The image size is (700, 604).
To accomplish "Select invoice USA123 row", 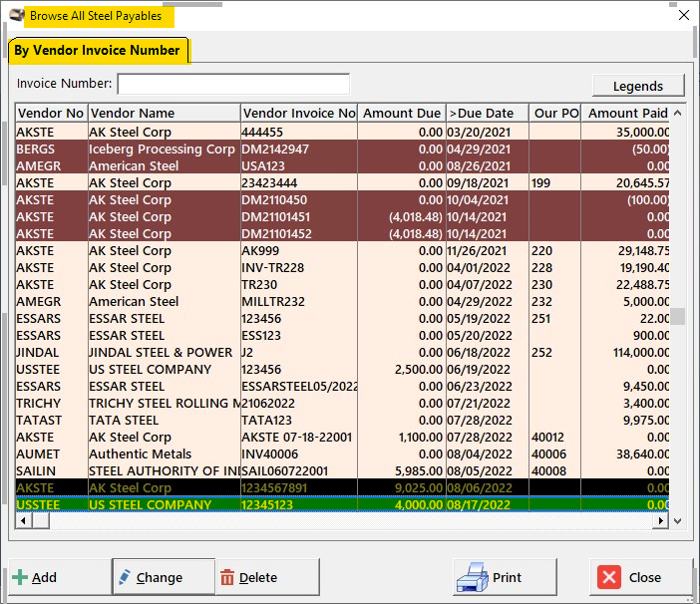I will (x=342, y=165).
